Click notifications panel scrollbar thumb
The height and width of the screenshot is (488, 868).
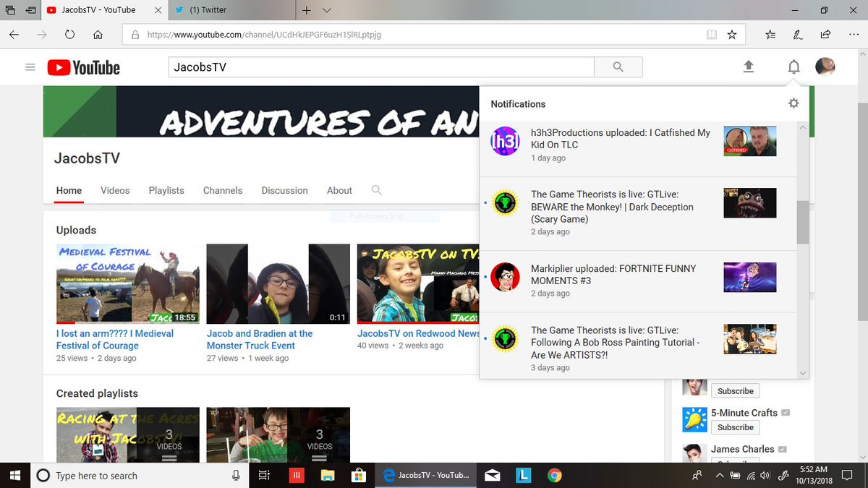click(x=803, y=223)
